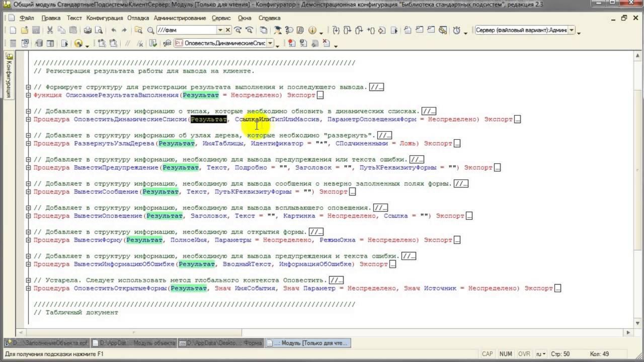The height and width of the screenshot is (362, 644).
Task: Undo last action with toolbar arrow
Action: [114, 30]
